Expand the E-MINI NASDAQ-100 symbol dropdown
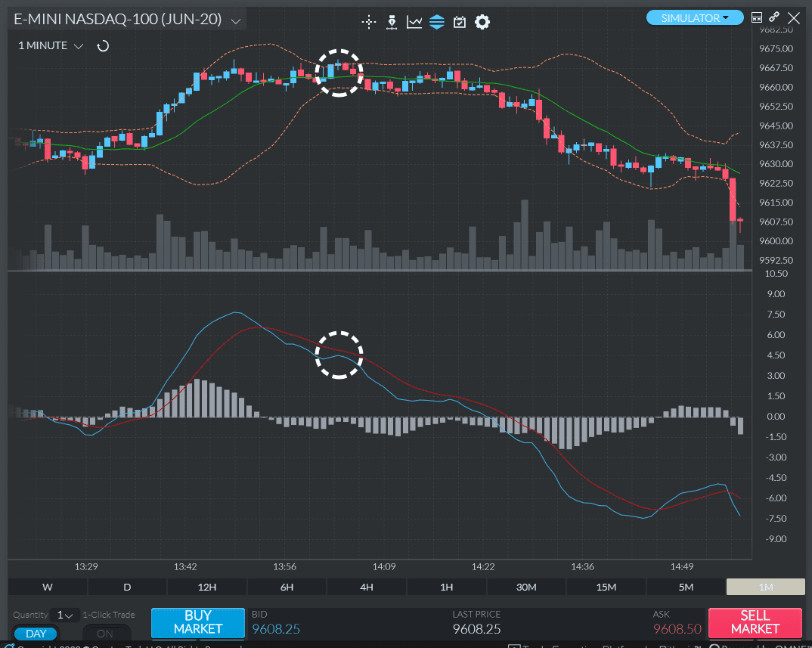This screenshot has height=648, width=812. (235, 20)
